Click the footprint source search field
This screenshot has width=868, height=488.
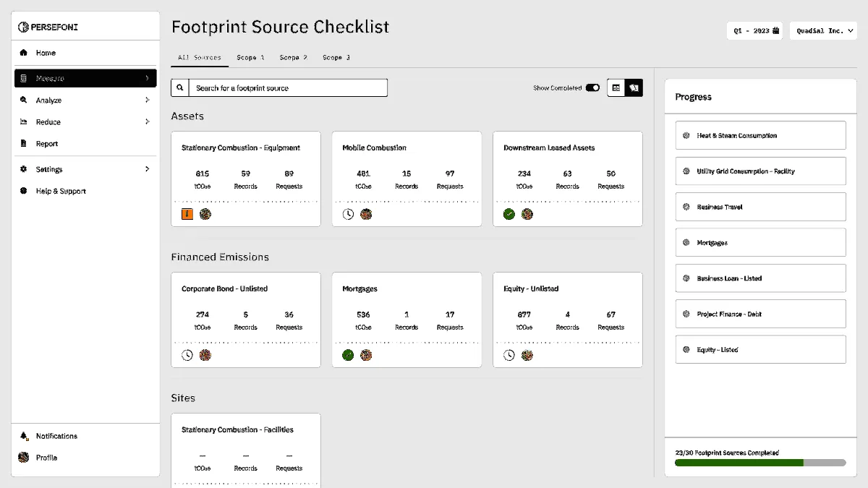click(x=288, y=88)
